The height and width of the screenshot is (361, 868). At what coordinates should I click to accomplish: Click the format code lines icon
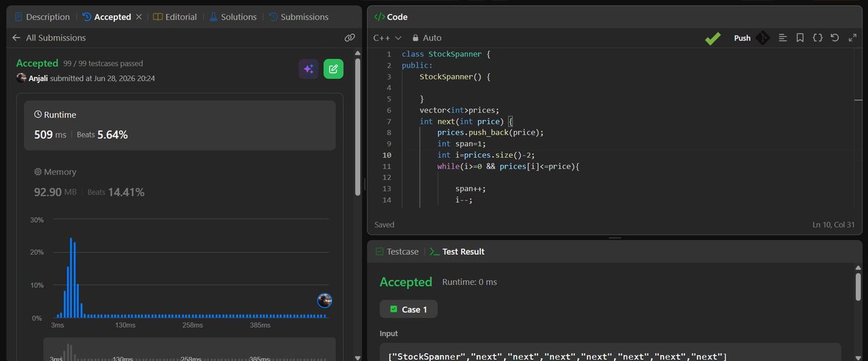(783, 38)
